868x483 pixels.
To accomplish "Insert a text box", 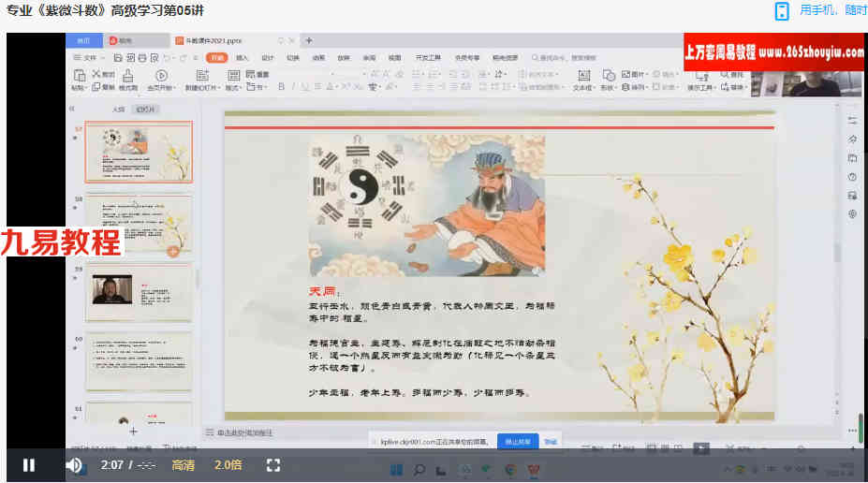I will pyautogui.click(x=582, y=80).
